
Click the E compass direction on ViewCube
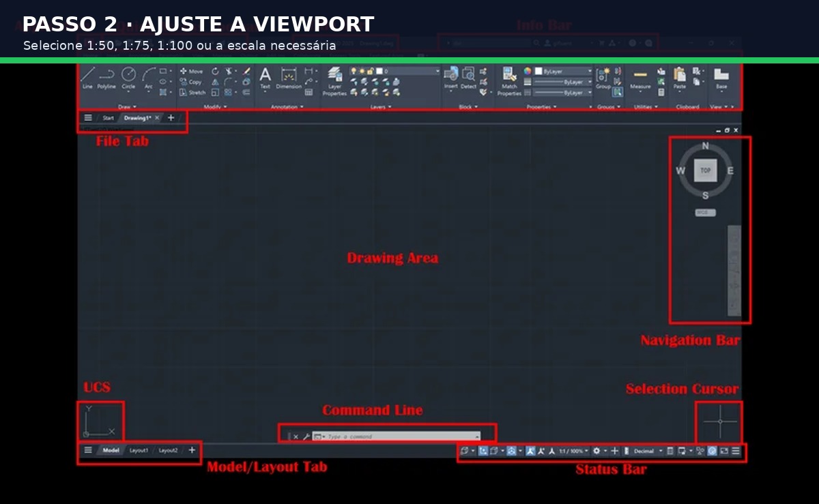coord(730,171)
